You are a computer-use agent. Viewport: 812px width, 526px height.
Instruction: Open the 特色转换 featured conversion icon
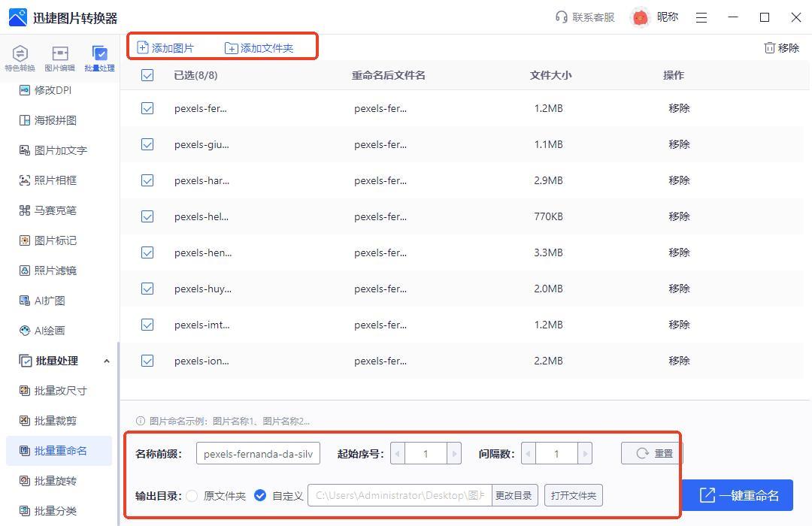[20, 54]
